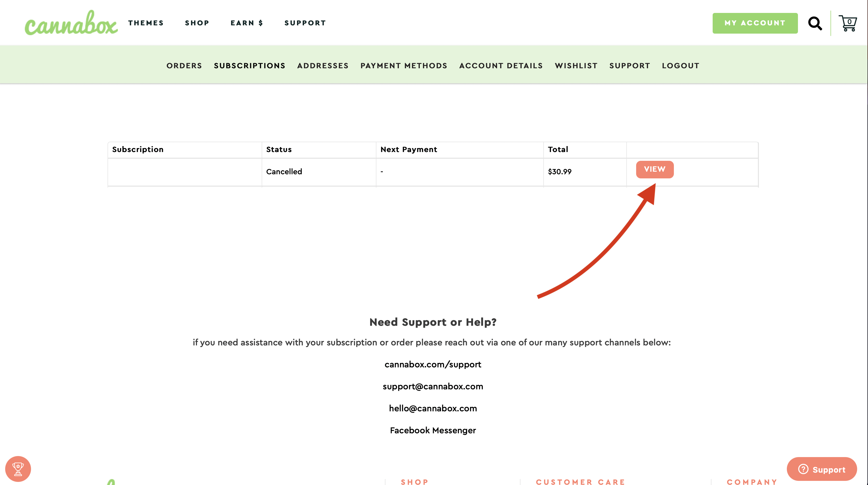Email hello@cannabox.com
This screenshot has height=485, width=868.
[433, 408]
